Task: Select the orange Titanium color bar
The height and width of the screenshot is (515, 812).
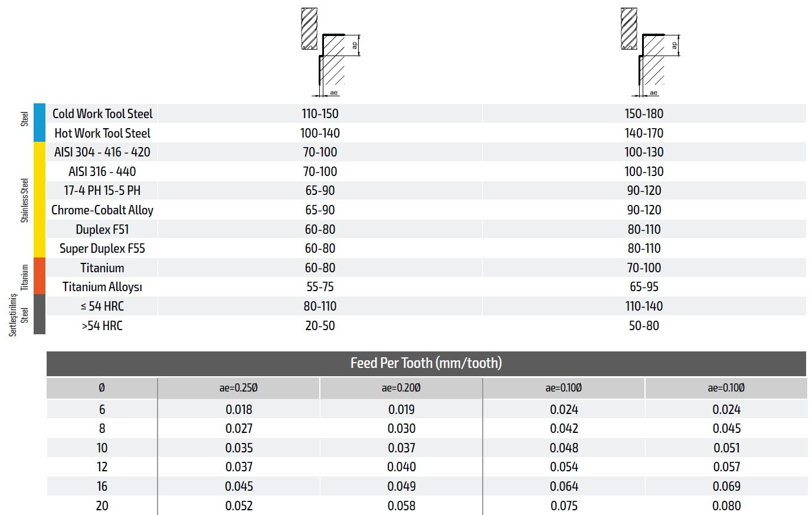Action: click(x=40, y=276)
